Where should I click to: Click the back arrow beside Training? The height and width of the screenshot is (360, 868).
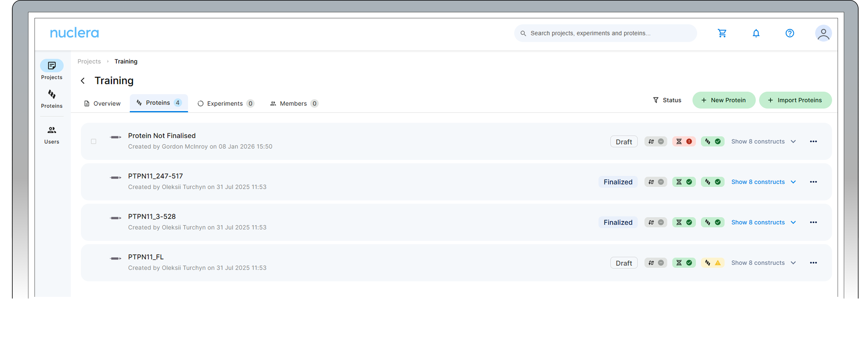pyautogui.click(x=83, y=81)
